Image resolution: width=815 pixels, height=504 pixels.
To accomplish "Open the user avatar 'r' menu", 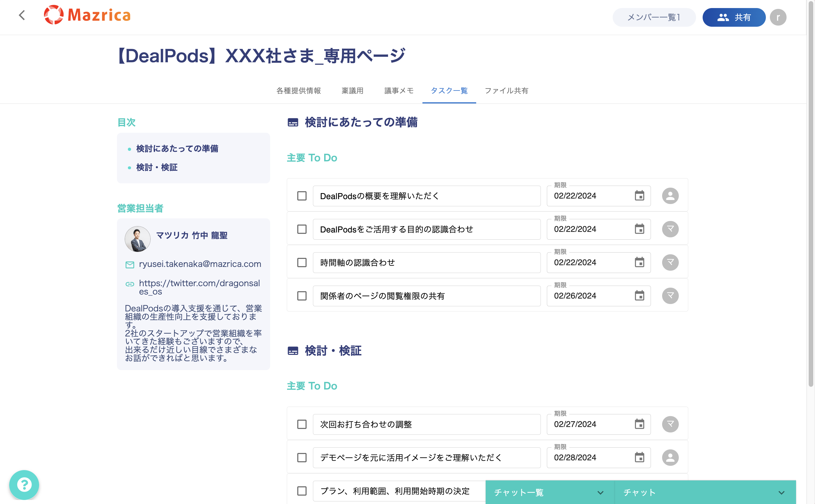I will click(x=778, y=17).
